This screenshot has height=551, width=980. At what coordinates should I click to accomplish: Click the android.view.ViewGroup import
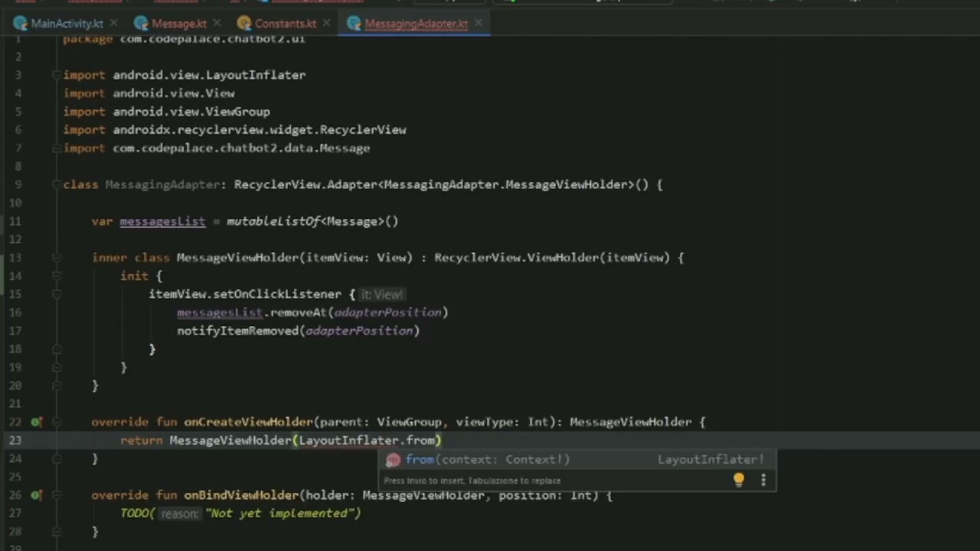pos(191,112)
